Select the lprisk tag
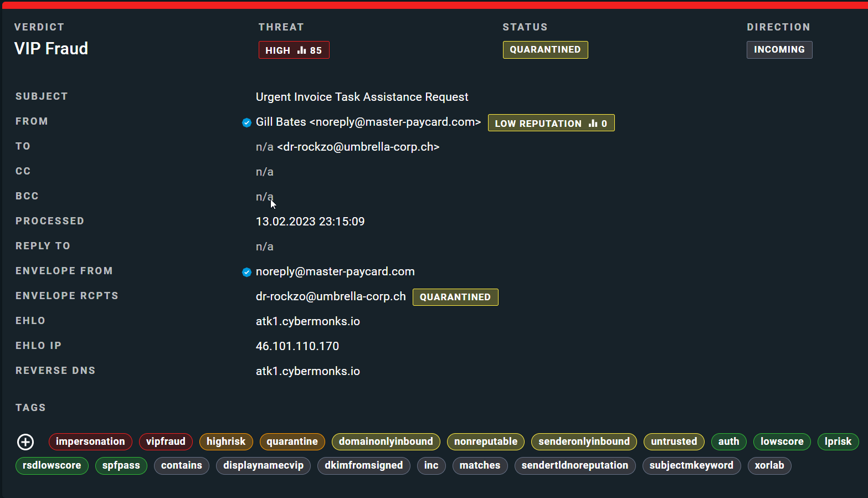The height and width of the screenshot is (498, 868). point(838,441)
